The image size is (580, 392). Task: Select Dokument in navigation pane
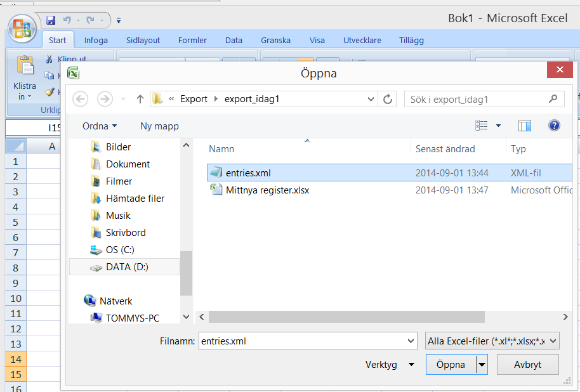[128, 164]
